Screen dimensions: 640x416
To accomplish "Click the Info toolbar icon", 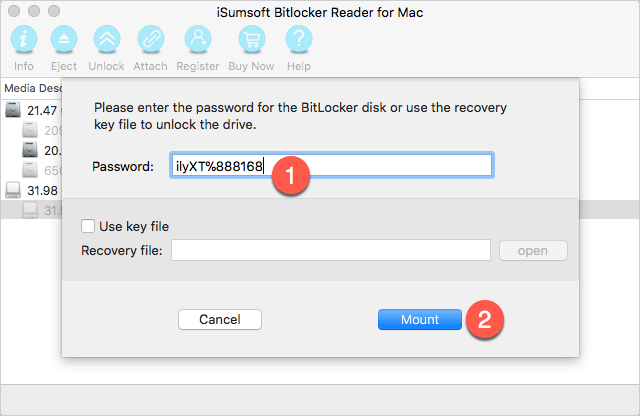I will point(22,41).
